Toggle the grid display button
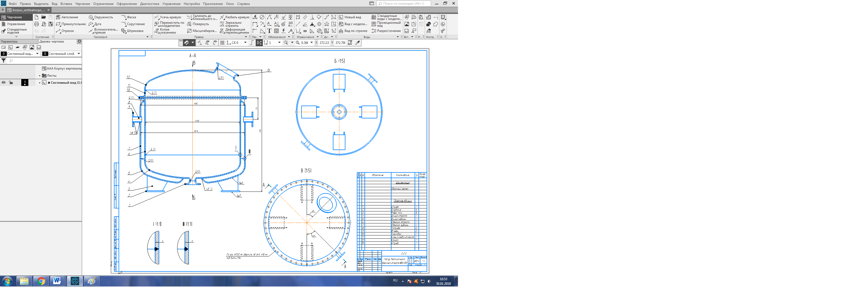The width and height of the screenshot is (868, 287). [222, 43]
